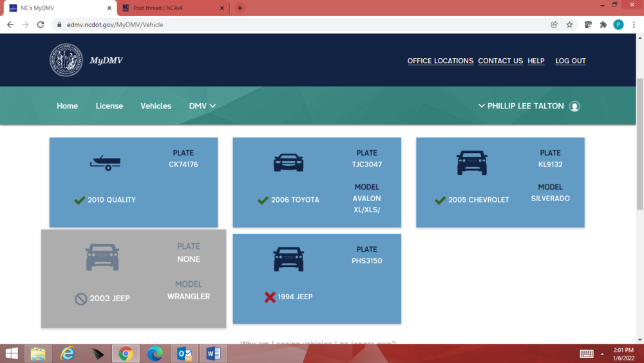Image resolution: width=644 pixels, height=363 pixels.
Task: Reload the page using the refresh button
Action: coord(41,25)
